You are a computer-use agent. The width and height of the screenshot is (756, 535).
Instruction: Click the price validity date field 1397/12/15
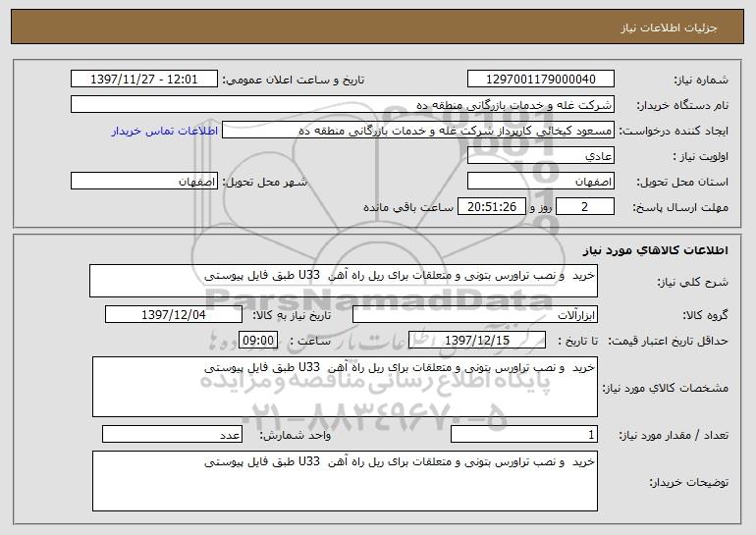coord(477,341)
